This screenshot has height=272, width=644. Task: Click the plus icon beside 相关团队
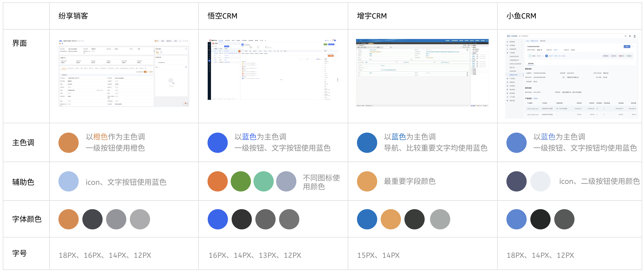click(186, 49)
